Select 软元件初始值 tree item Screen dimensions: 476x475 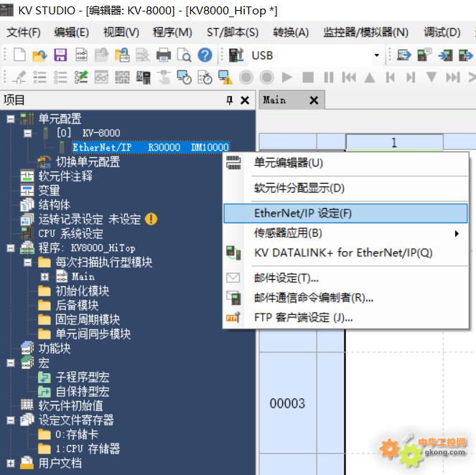coord(70,405)
